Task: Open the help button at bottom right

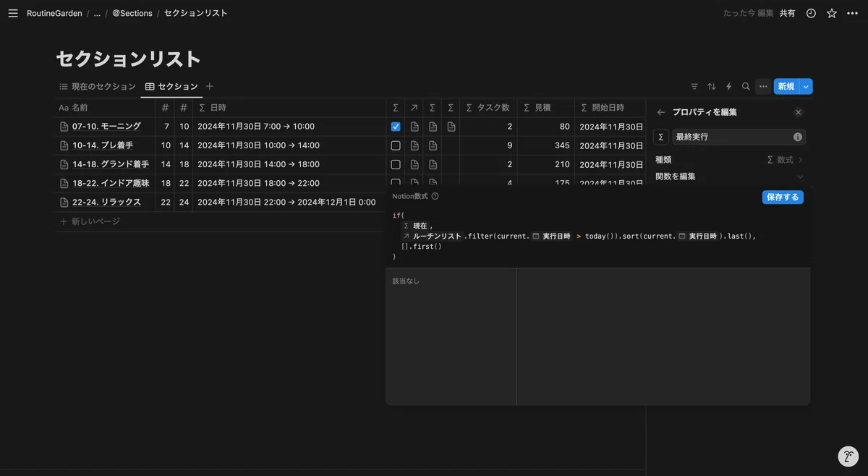Action: [848, 456]
